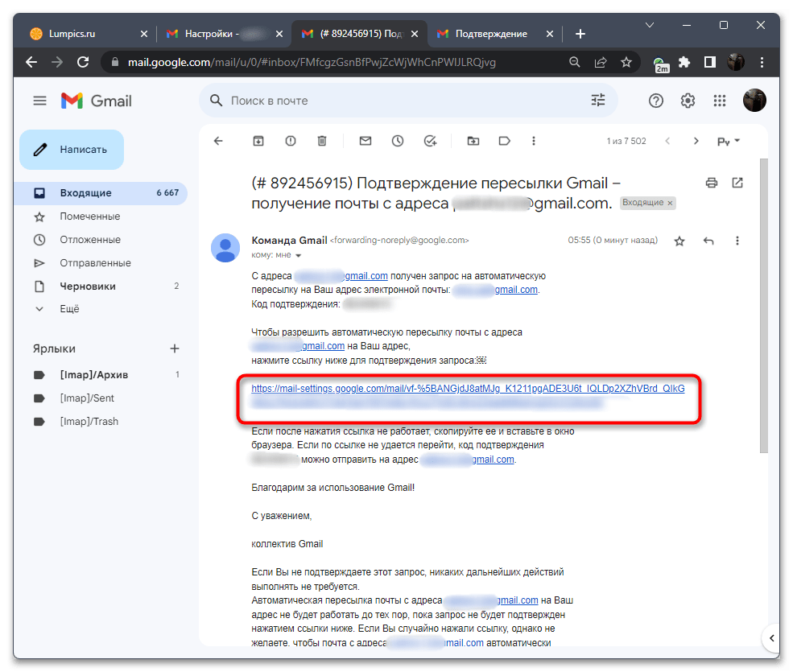
Task: Delete this message with the trash icon
Action: pos(321,141)
